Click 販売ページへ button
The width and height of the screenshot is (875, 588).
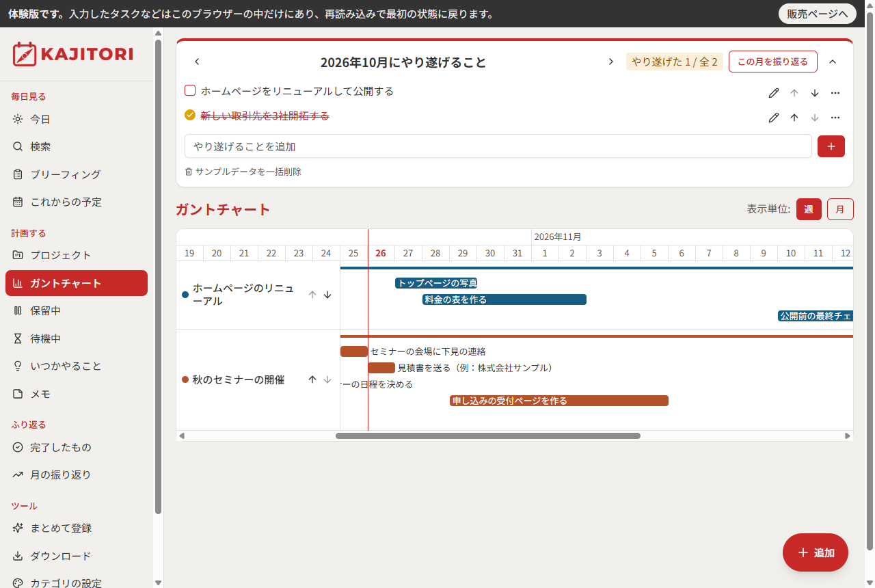(x=818, y=14)
